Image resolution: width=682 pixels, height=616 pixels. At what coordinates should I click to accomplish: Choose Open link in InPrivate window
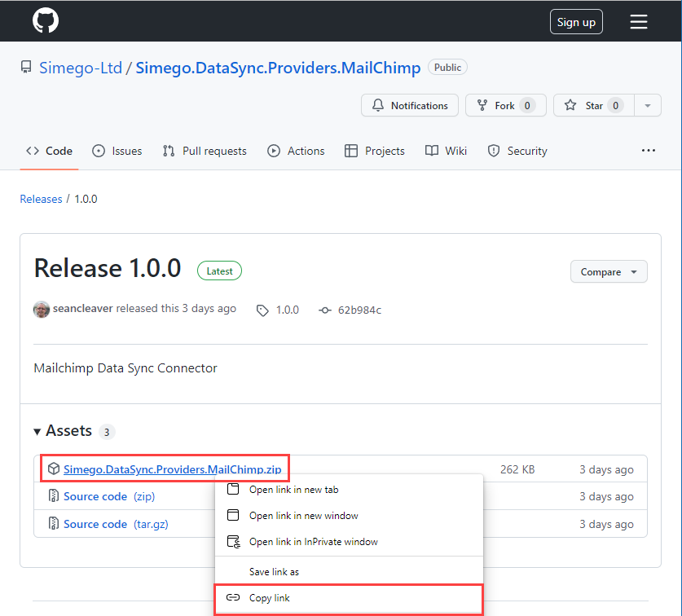pyautogui.click(x=349, y=542)
